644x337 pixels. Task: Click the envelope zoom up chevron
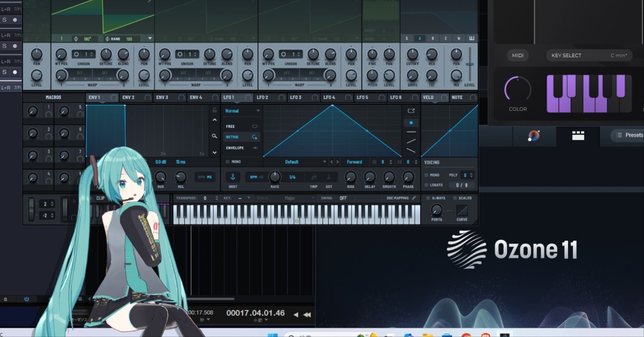(x=214, y=120)
